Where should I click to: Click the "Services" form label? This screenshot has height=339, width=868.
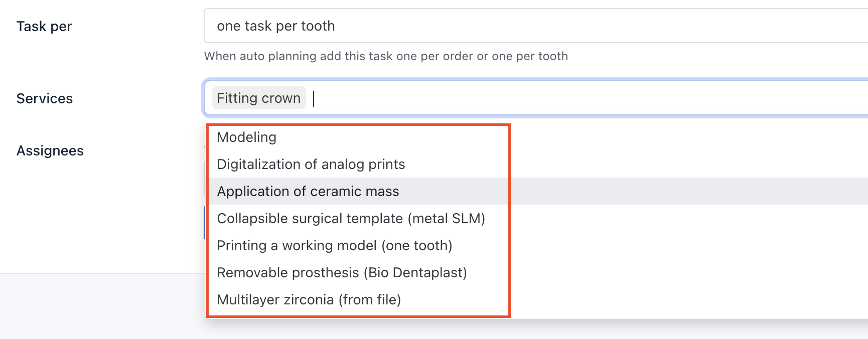point(44,98)
